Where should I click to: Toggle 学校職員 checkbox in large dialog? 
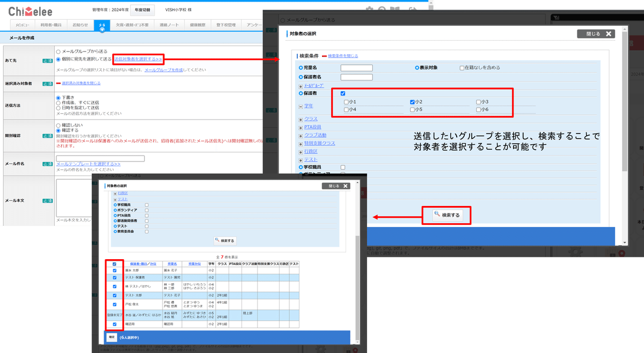(x=343, y=167)
